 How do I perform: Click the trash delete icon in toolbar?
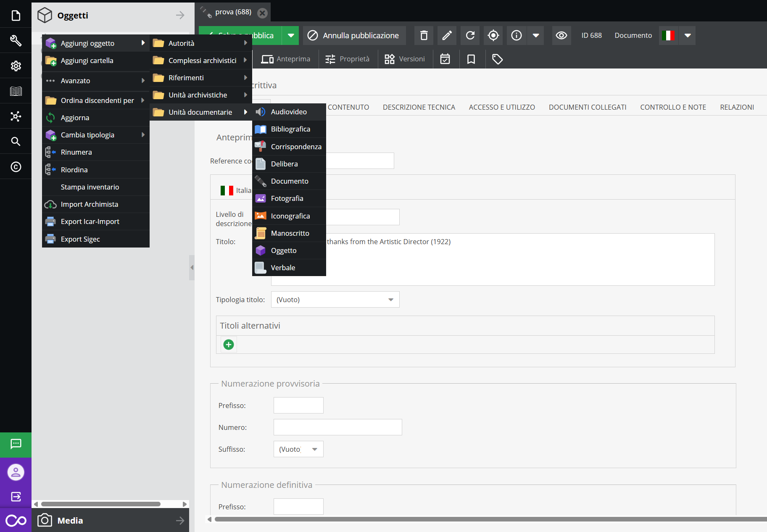point(424,36)
